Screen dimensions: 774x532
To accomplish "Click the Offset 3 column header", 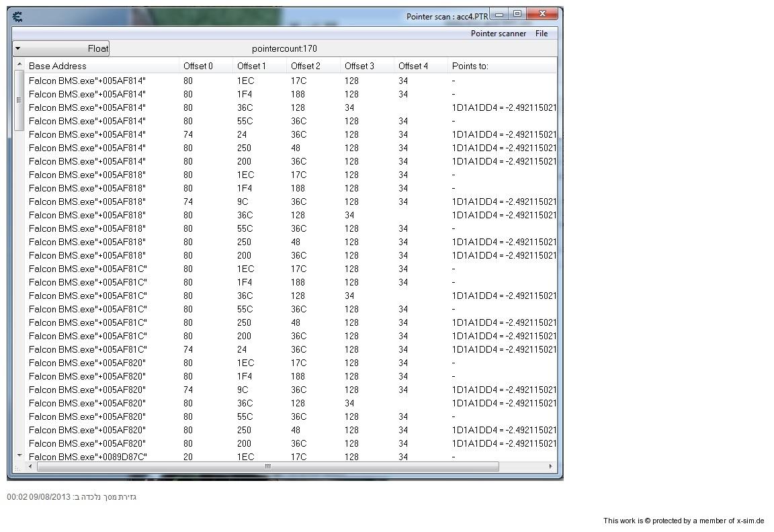I will click(x=359, y=66).
